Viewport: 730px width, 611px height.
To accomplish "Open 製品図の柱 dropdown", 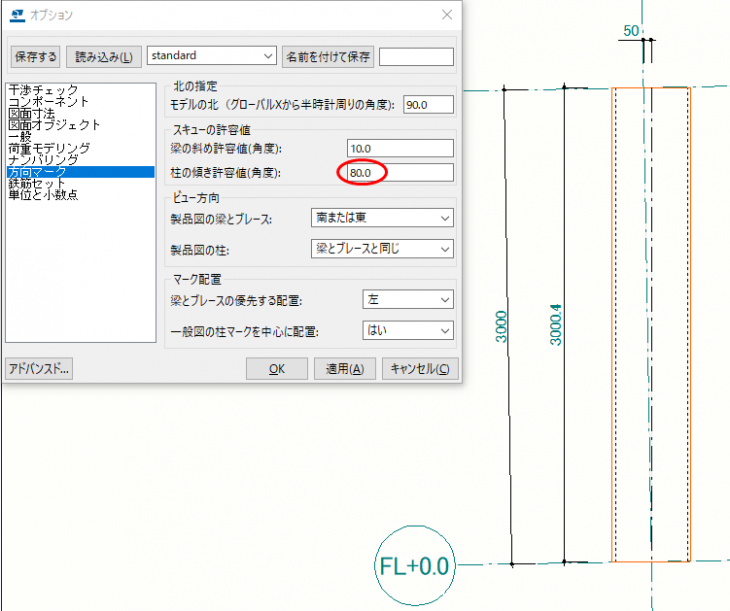I will click(382, 249).
